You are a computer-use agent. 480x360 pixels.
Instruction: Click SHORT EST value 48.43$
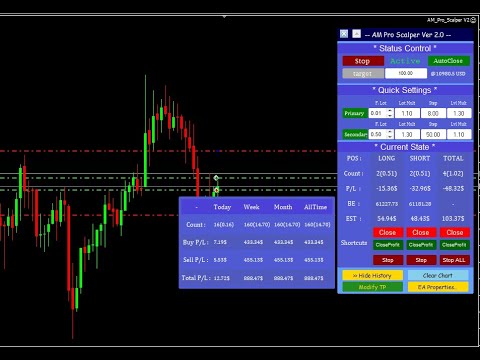point(420,219)
